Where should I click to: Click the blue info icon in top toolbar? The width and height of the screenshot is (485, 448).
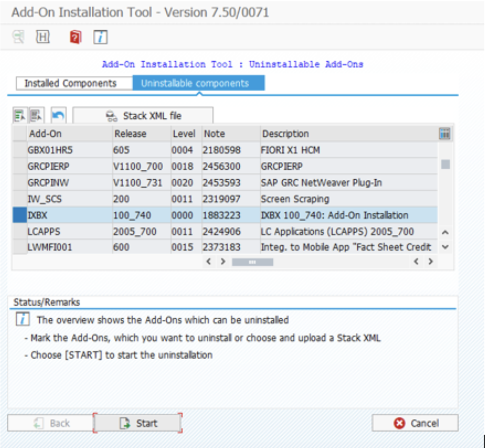pyautogui.click(x=100, y=37)
